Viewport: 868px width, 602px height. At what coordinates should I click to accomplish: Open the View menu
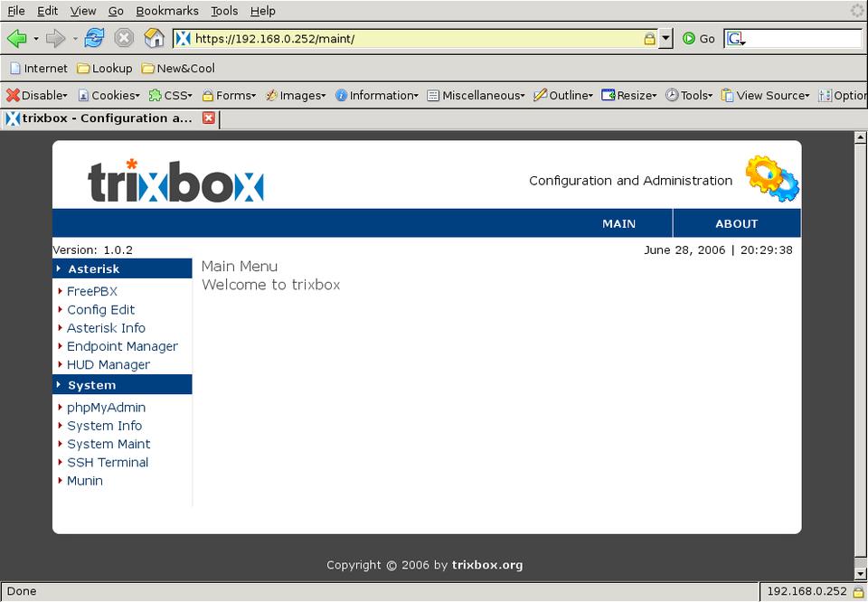coord(83,11)
